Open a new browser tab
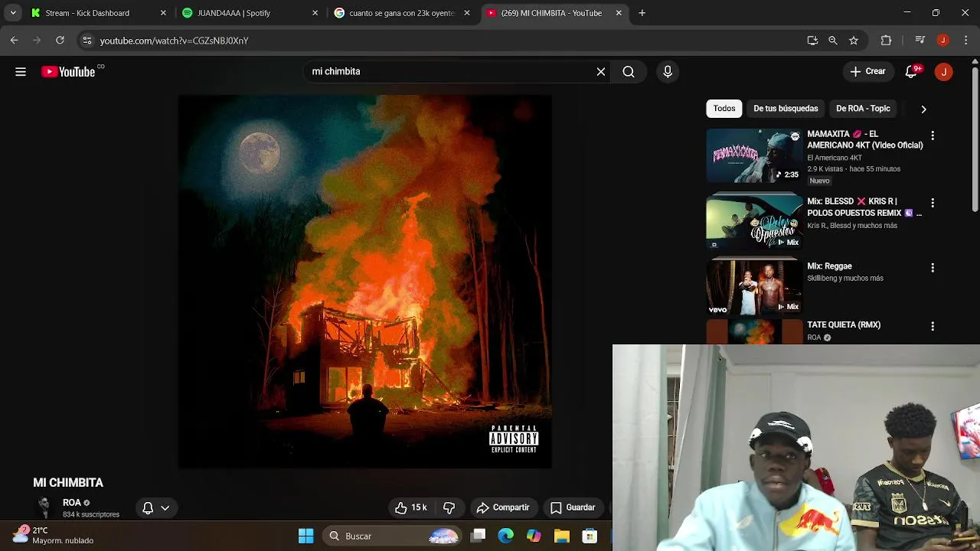 (642, 13)
